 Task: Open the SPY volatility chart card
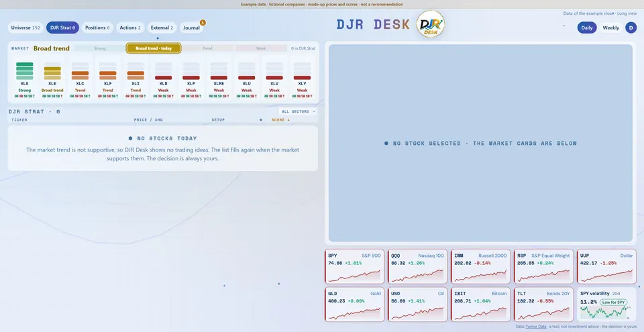tap(606, 305)
